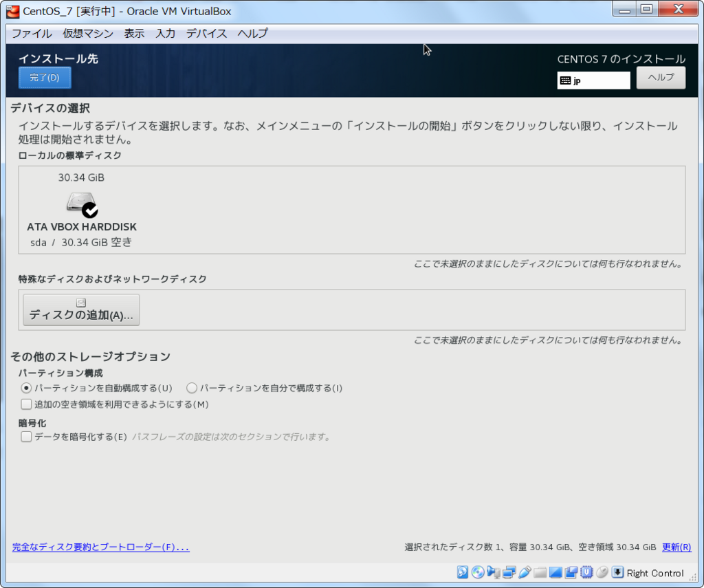
Task: Enable automatic partitioning radio button
Action: click(26, 388)
